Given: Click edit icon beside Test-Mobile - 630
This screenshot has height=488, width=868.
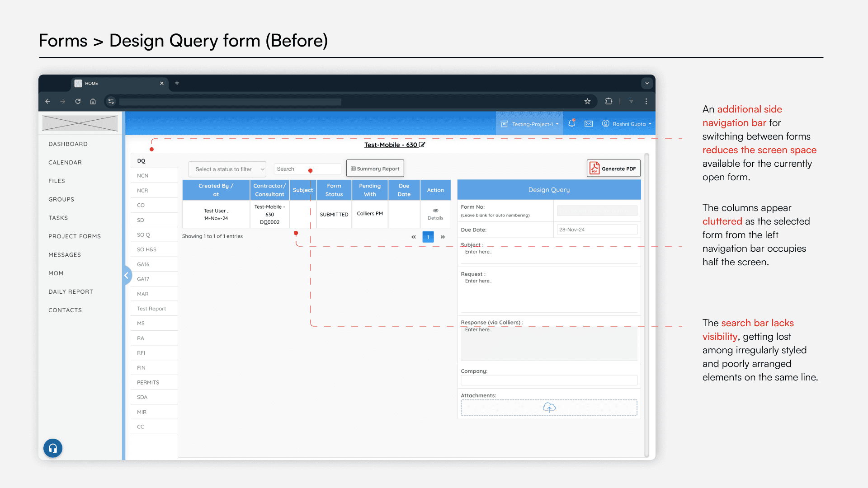Looking at the screenshot, I should [x=422, y=145].
